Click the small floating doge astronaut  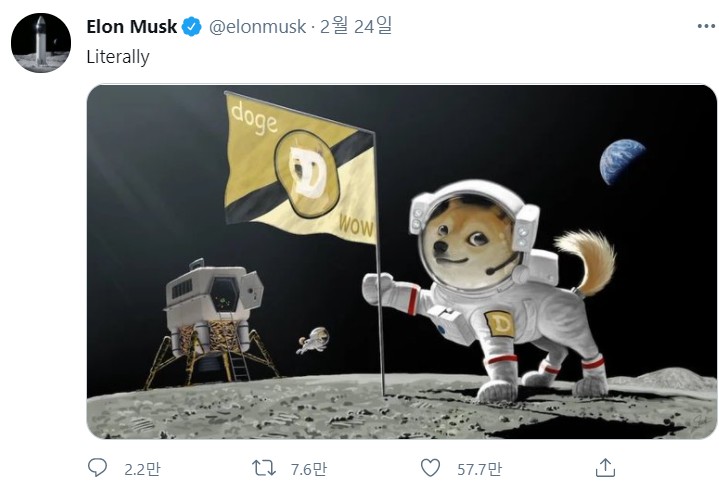(313, 340)
